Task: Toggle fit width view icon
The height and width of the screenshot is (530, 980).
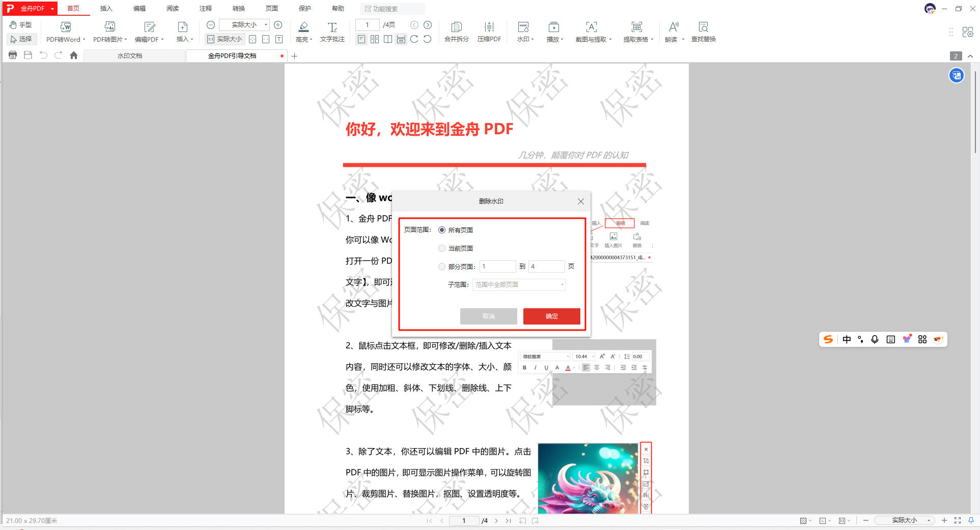Action: [266, 39]
